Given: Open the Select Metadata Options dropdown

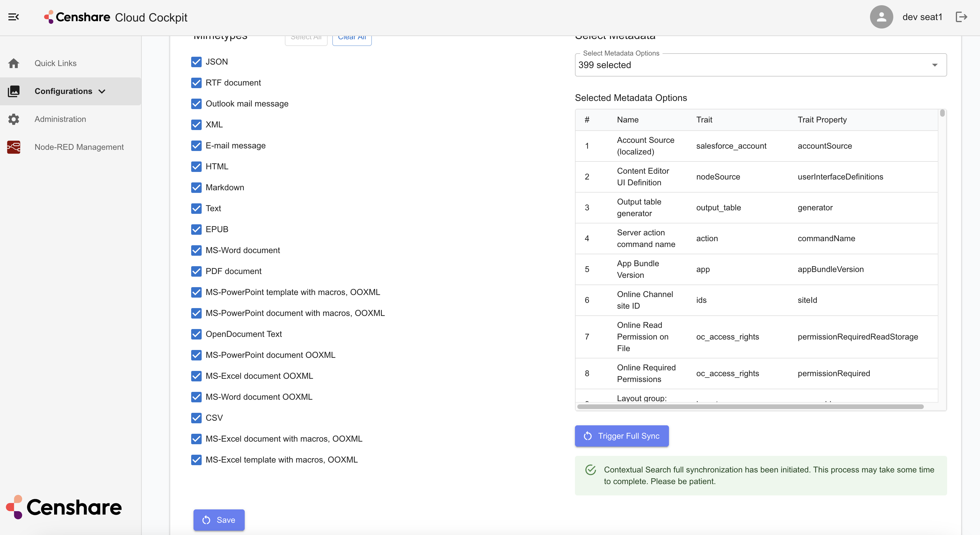Looking at the screenshot, I should (759, 65).
